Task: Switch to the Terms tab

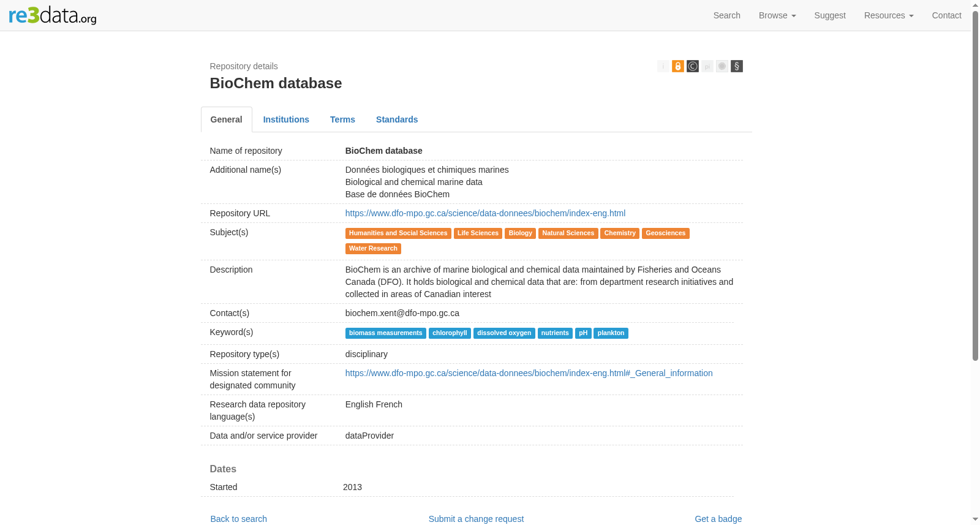Action: (342, 119)
